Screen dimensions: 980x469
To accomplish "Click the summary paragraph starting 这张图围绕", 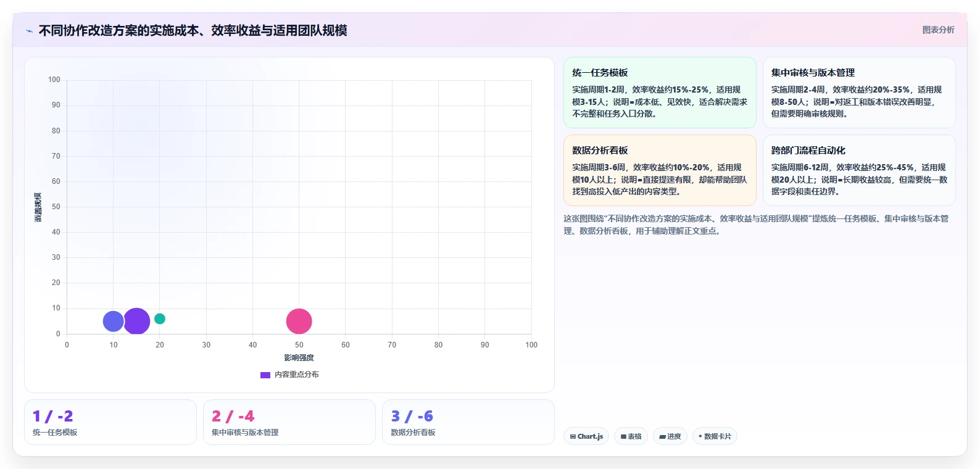I will [x=756, y=225].
